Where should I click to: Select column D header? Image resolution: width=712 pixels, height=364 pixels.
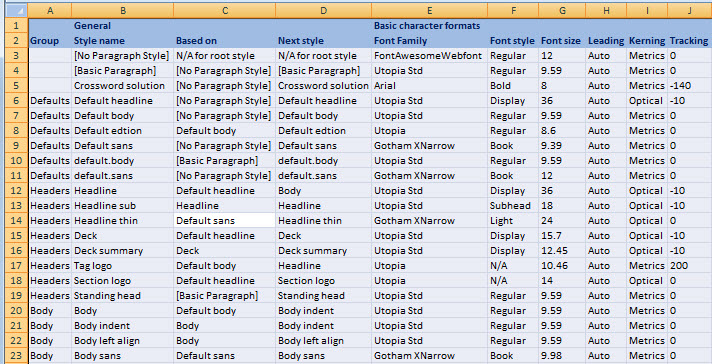(x=323, y=10)
